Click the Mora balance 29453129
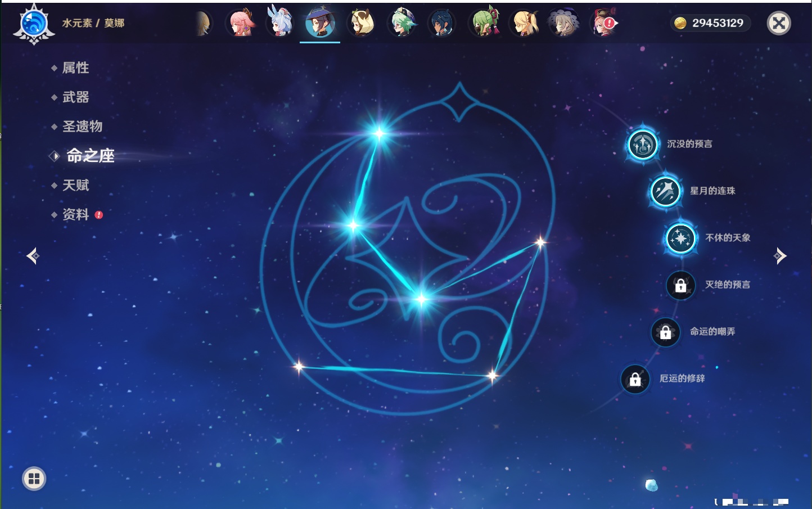812x509 pixels. click(718, 23)
